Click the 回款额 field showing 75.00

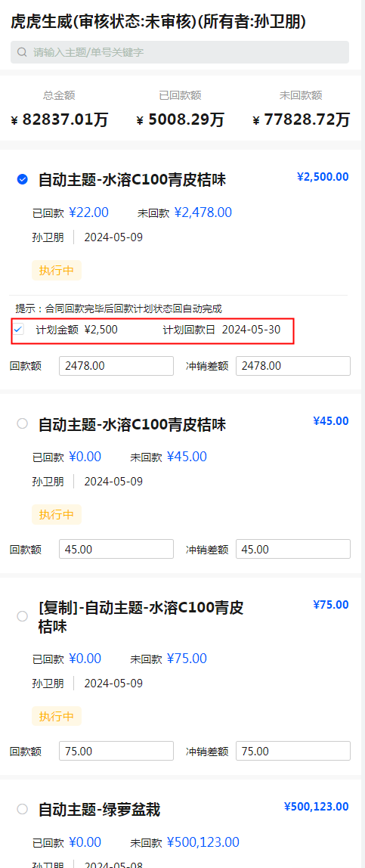coord(116,752)
